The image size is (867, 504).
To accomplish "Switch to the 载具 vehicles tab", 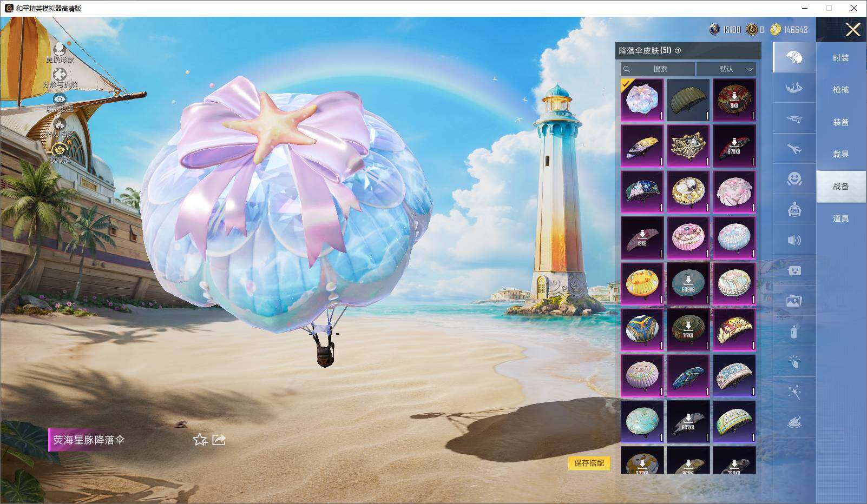I will 841,154.
